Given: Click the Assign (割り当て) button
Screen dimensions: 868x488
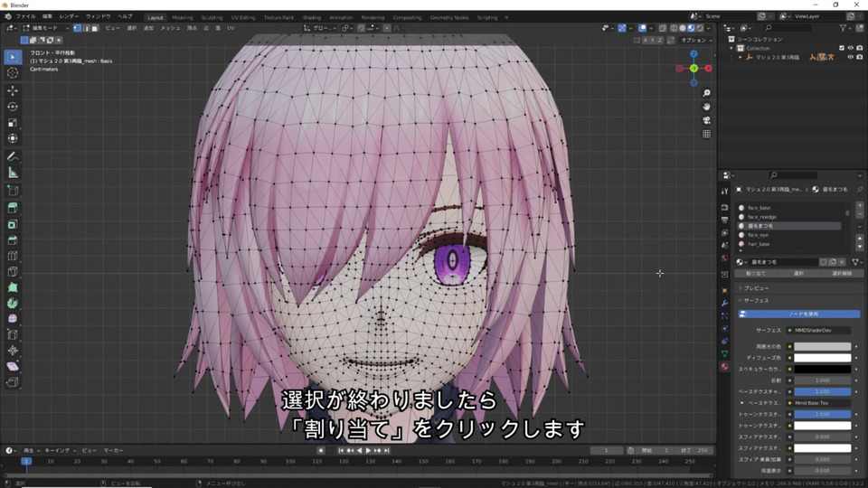Looking at the screenshot, I should click(756, 273).
